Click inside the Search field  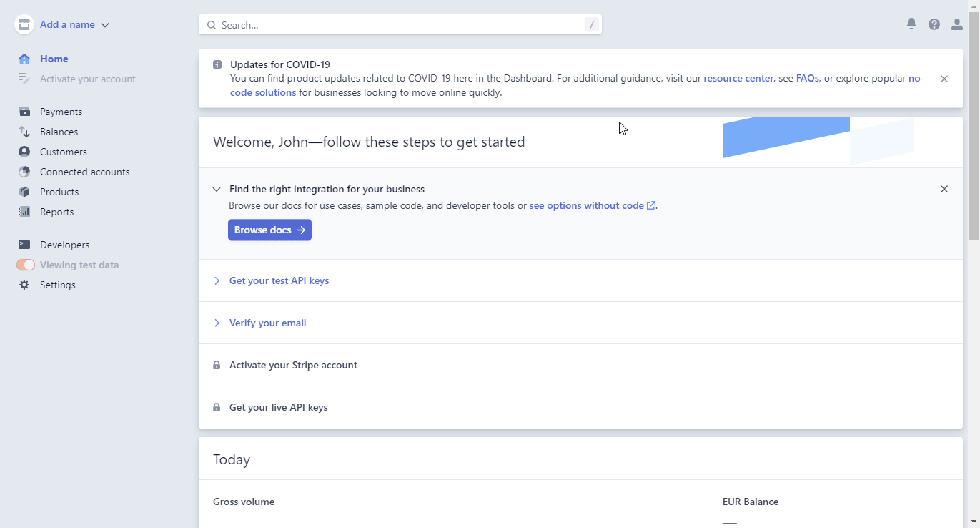pos(400,24)
